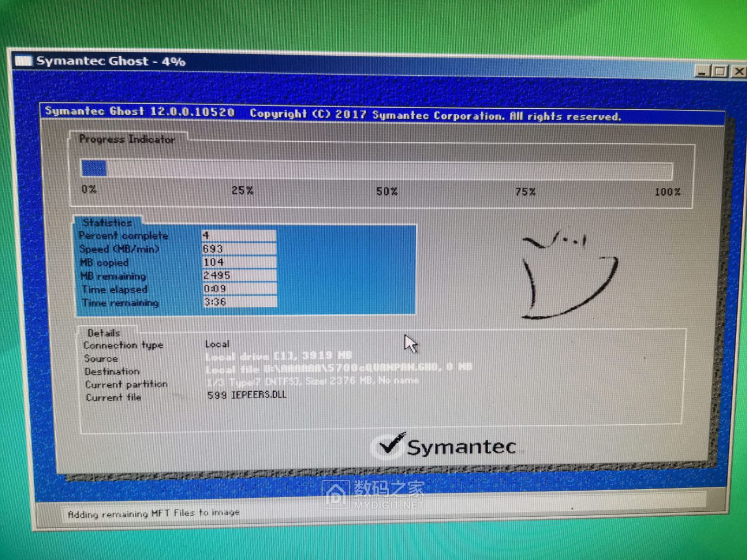Click the Source label

click(x=101, y=359)
